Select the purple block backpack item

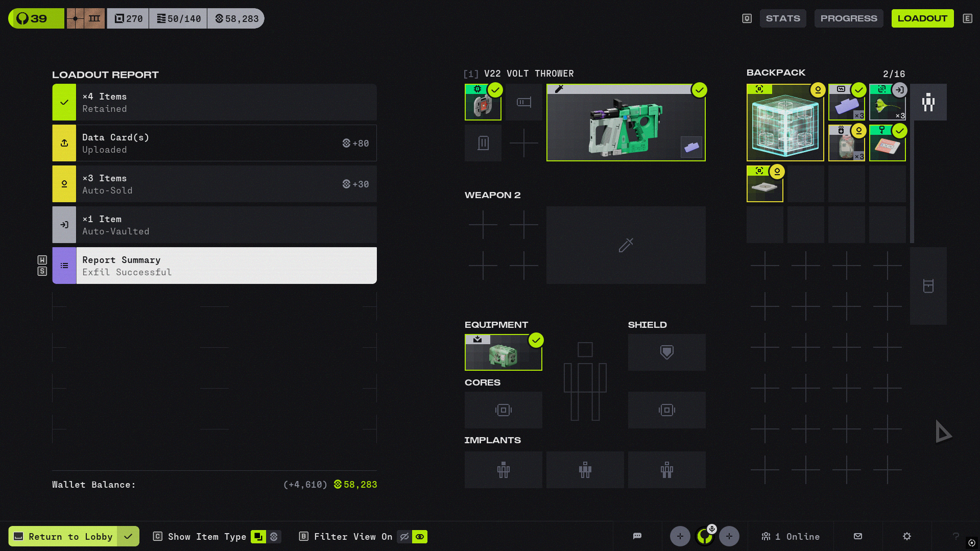[847, 102]
